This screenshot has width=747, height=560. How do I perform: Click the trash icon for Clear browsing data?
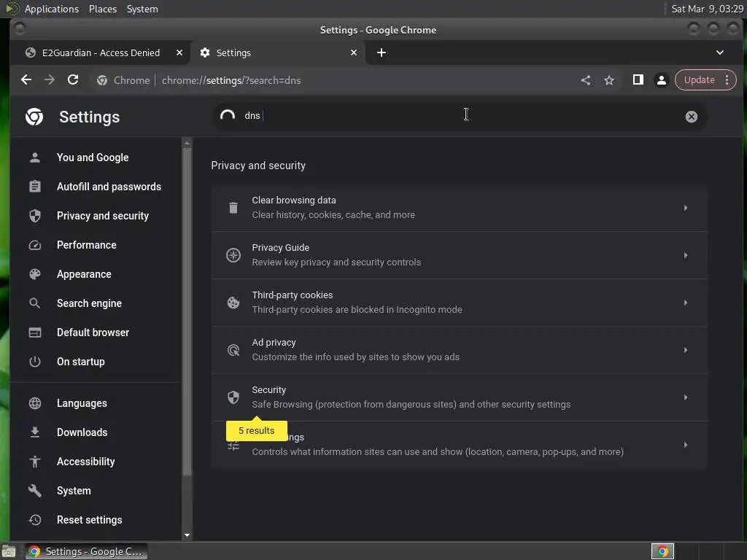(233, 208)
